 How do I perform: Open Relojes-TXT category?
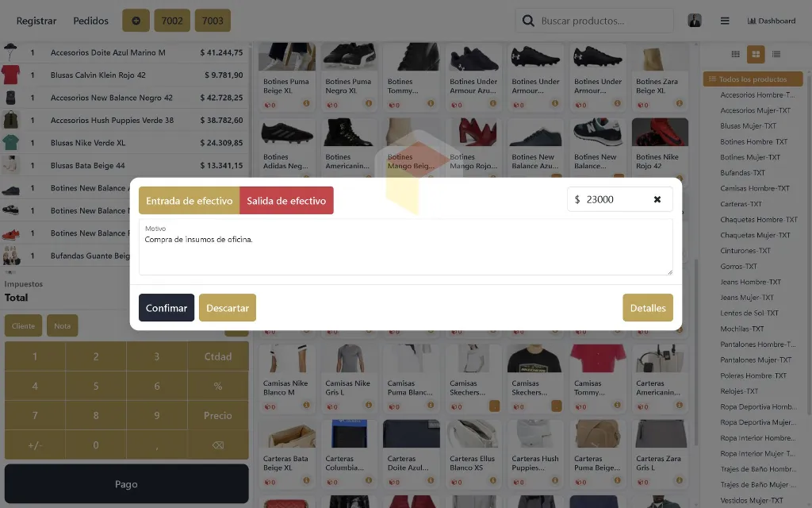(x=739, y=391)
